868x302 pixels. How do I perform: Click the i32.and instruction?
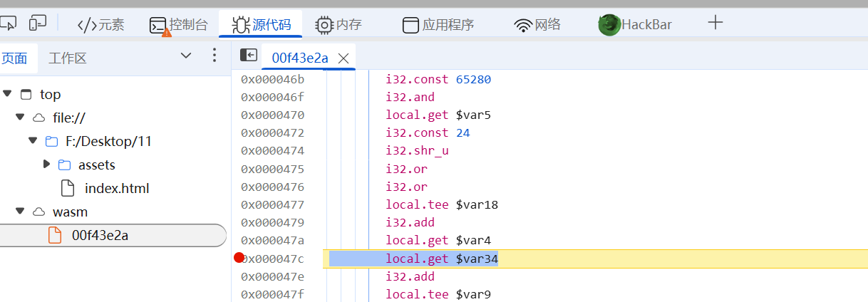(410, 97)
